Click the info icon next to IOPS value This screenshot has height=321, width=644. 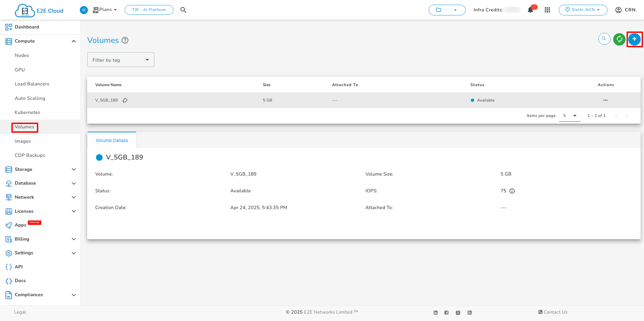coord(512,191)
